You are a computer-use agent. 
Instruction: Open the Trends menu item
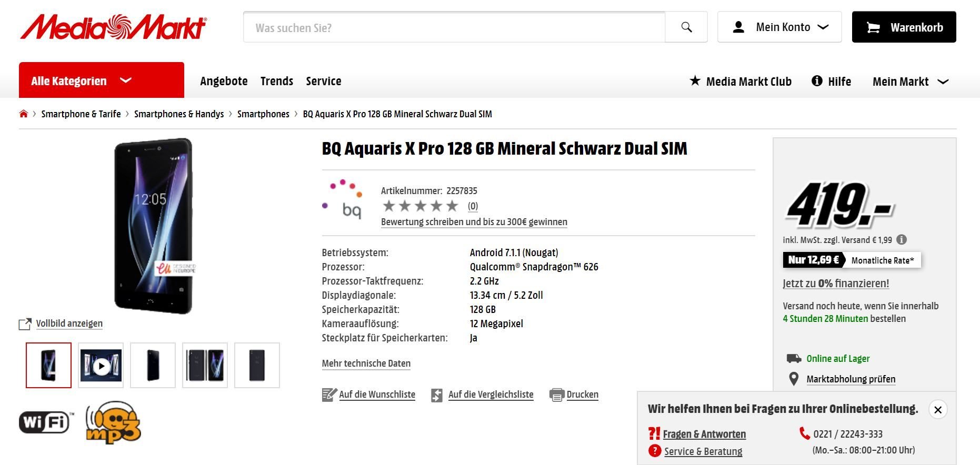(x=277, y=81)
